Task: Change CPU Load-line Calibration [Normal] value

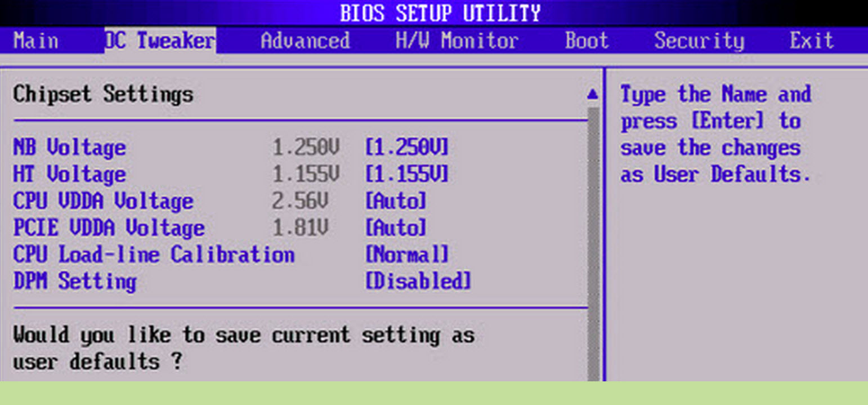Action: 407,255
